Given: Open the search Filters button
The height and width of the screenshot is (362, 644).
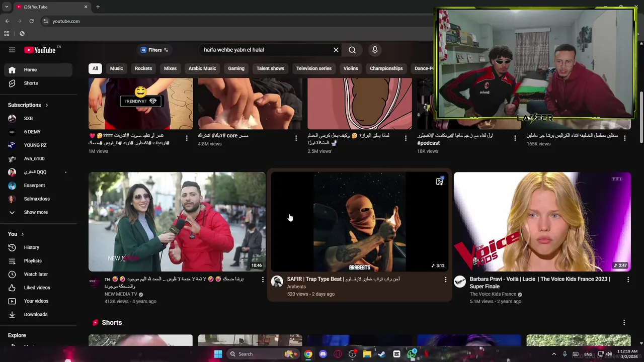Looking at the screenshot, I should [154, 50].
